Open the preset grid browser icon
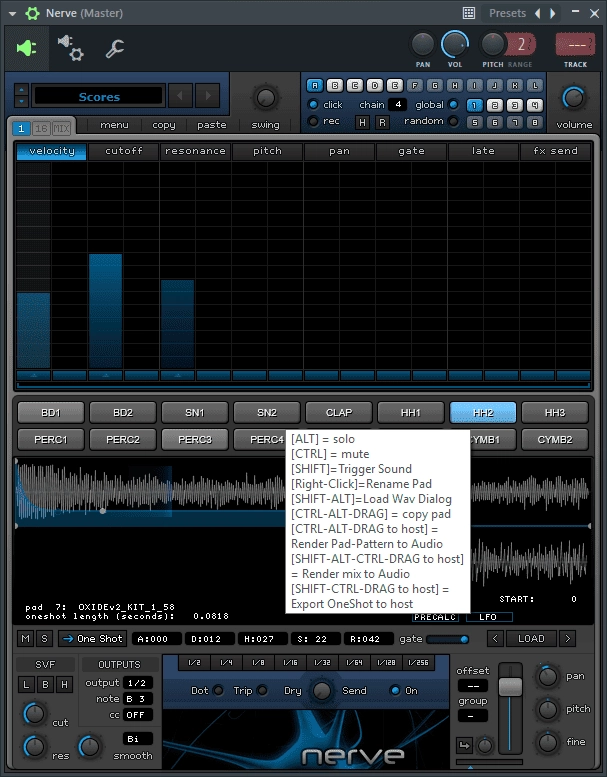The height and width of the screenshot is (777, 607). 469,13
